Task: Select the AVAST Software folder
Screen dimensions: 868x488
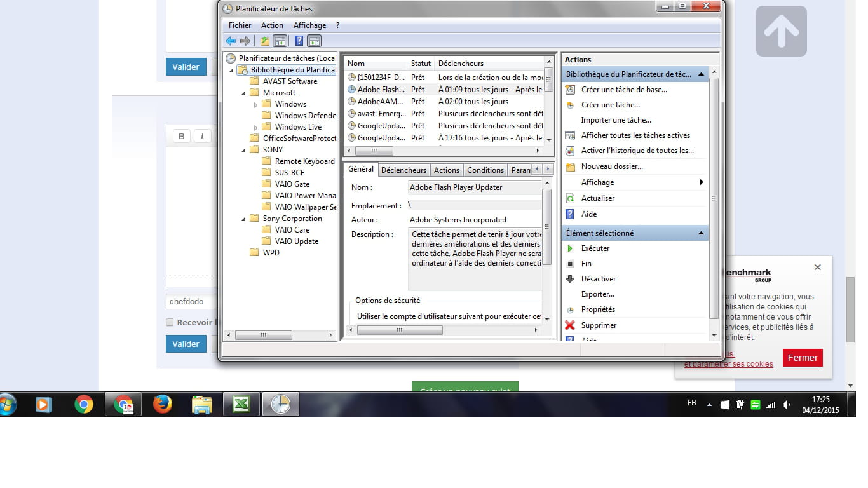Action: 290,81
